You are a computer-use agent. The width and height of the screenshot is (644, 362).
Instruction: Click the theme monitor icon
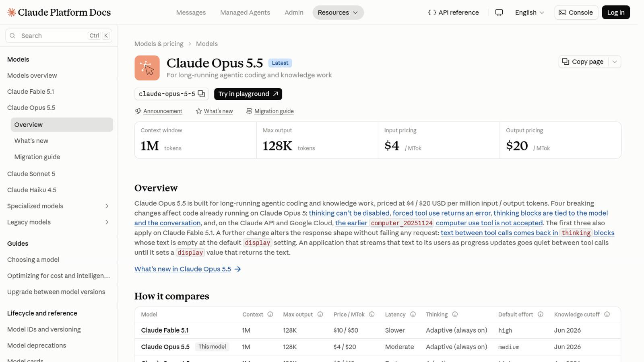(499, 12)
